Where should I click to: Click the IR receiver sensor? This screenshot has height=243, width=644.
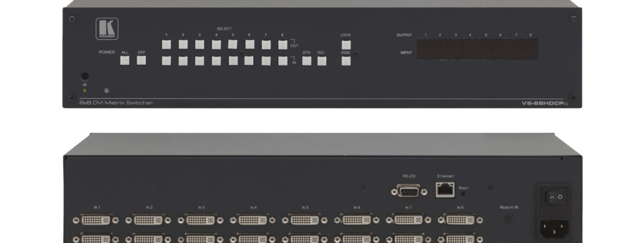(x=85, y=77)
